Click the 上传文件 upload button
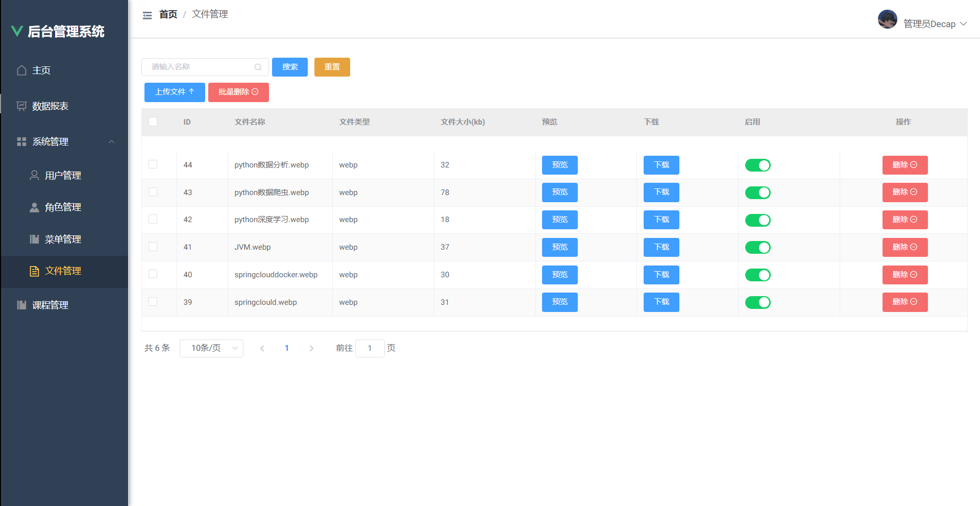980x506 pixels. (x=174, y=92)
